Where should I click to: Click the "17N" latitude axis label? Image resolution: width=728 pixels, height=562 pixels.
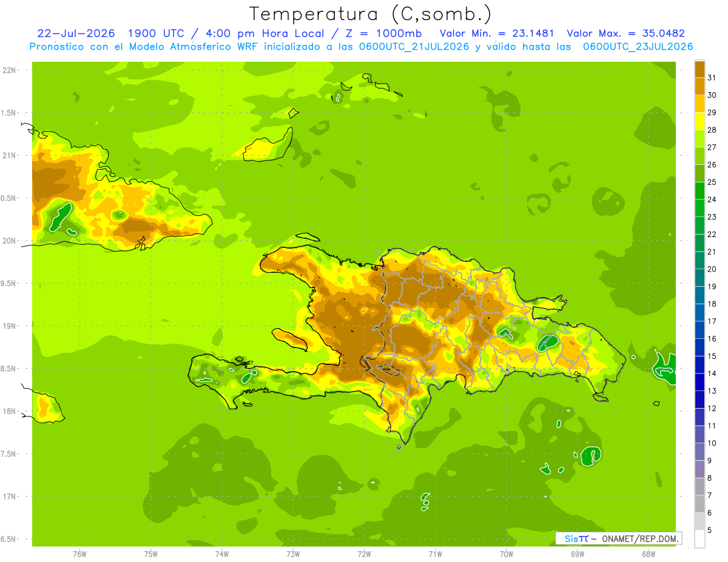(x=9, y=497)
